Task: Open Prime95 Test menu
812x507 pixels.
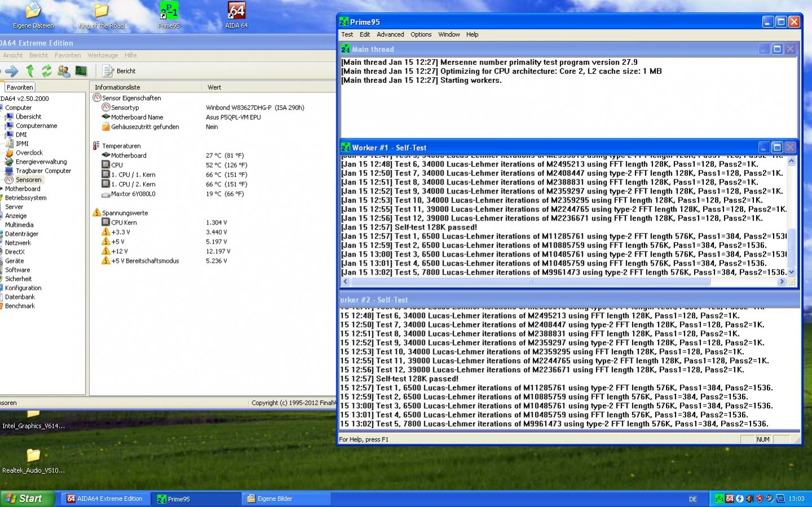Action: tap(347, 34)
